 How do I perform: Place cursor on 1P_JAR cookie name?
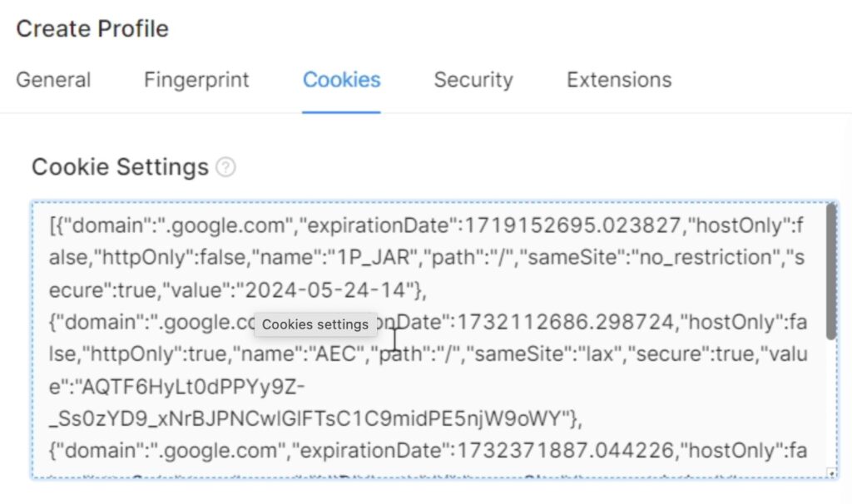[374, 258]
